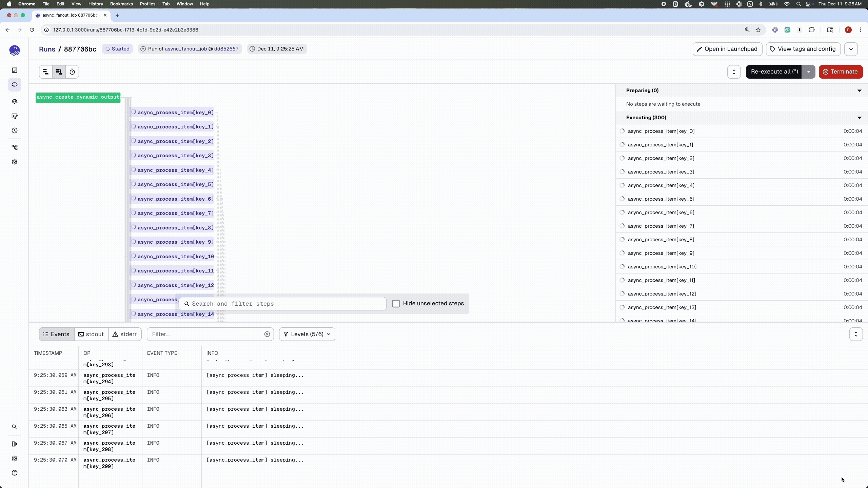The image size is (868, 488).
Task: Click the clear filter X icon
Action: pos(267,334)
